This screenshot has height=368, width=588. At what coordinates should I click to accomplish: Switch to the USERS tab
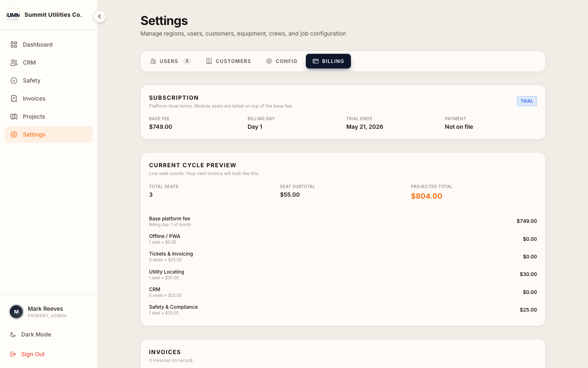[168, 61]
